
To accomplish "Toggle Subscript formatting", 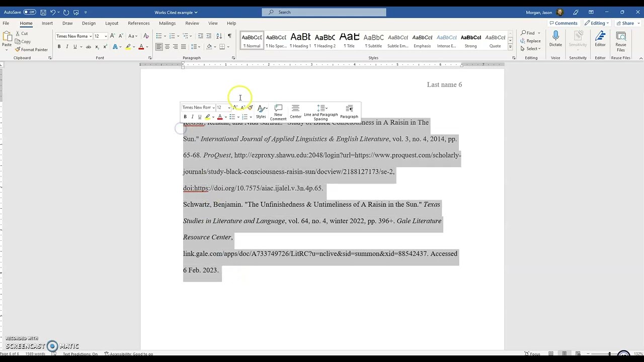I will click(x=97, y=47).
